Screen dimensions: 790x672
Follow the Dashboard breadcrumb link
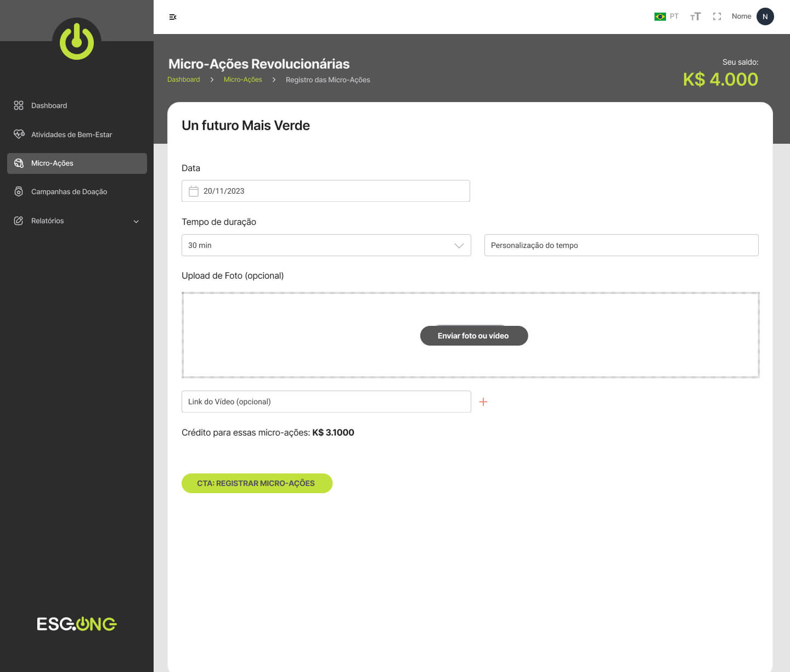point(183,80)
